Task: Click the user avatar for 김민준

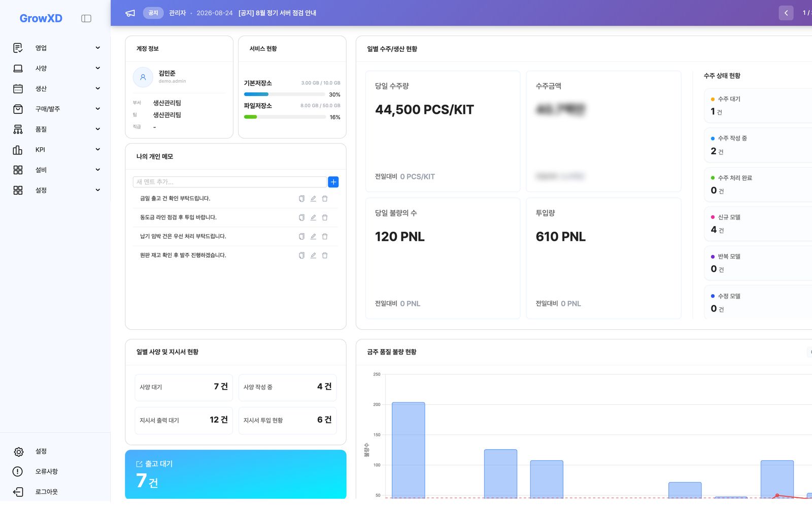Action: (143, 77)
